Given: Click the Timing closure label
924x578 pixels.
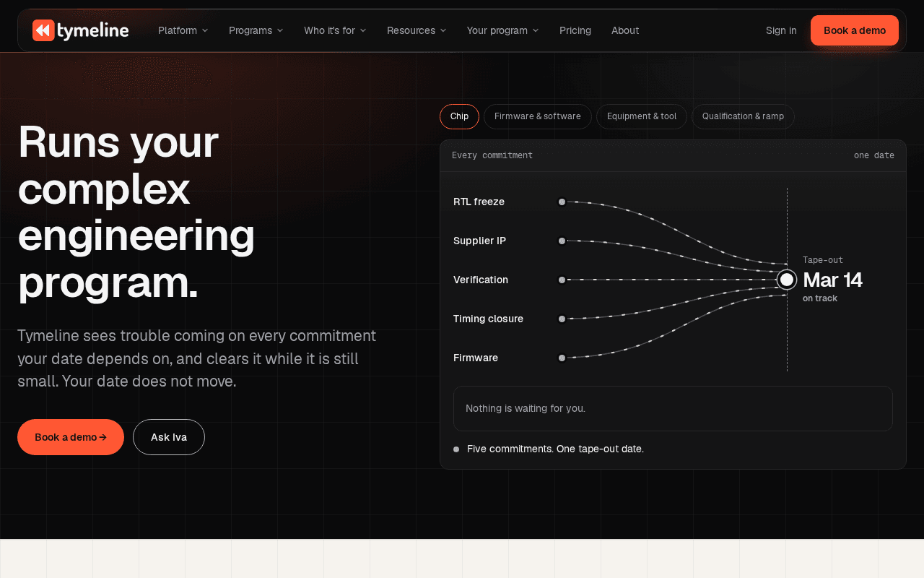Looking at the screenshot, I should [488, 319].
